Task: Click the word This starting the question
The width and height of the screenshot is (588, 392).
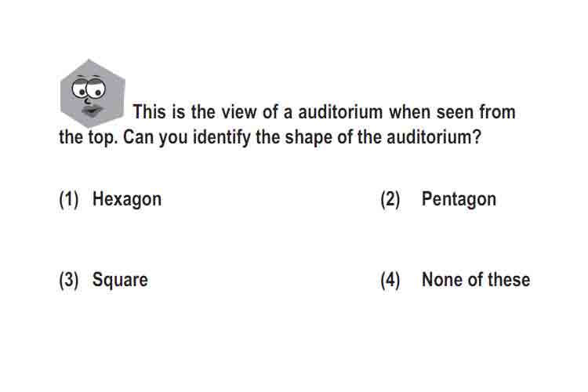Action: [149, 112]
